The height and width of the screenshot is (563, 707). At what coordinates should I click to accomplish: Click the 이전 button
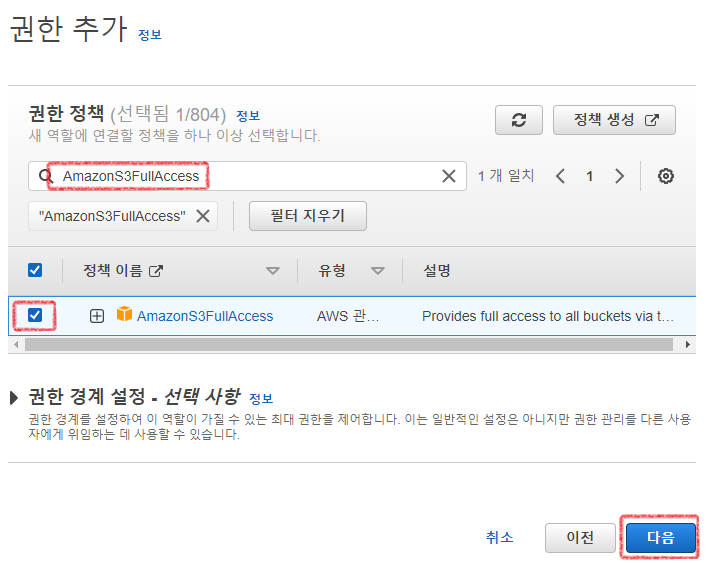pyautogui.click(x=580, y=537)
